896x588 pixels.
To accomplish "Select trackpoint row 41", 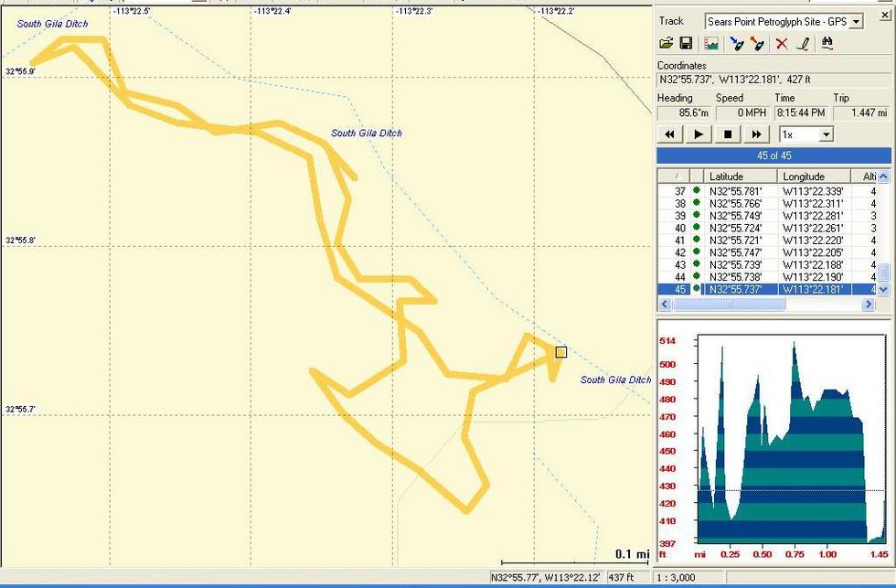I will point(767,241).
